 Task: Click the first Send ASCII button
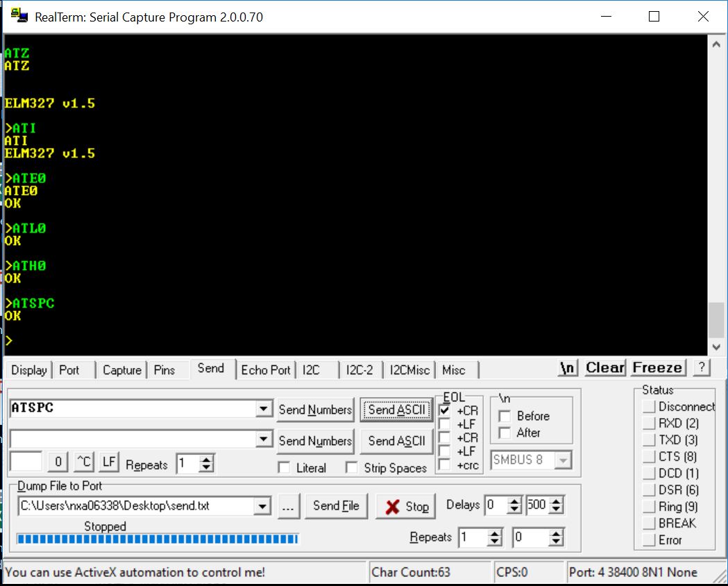click(396, 410)
